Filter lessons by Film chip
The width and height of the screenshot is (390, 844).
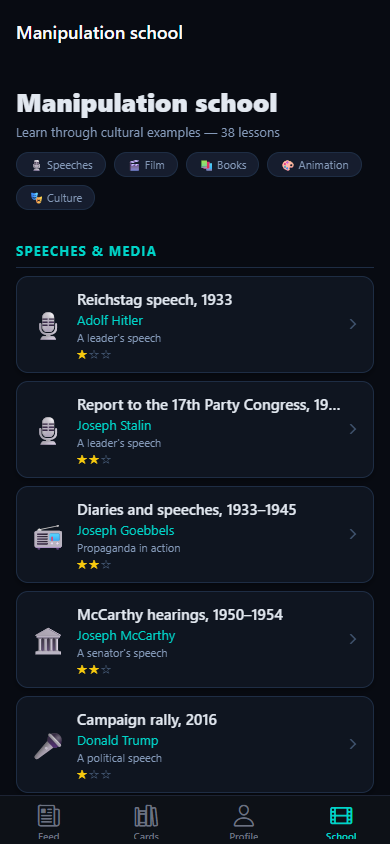pos(146,165)
